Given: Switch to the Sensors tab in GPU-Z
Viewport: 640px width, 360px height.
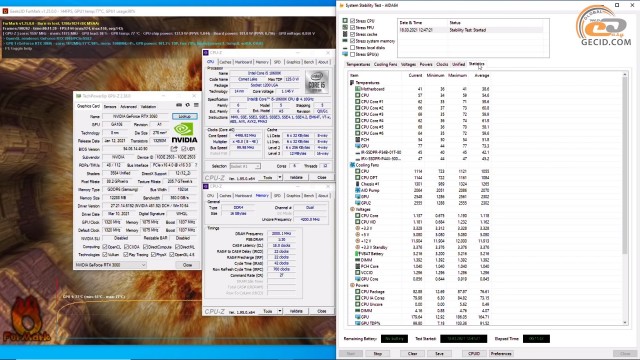Looking at the screenshot, I should coord(110,107).
